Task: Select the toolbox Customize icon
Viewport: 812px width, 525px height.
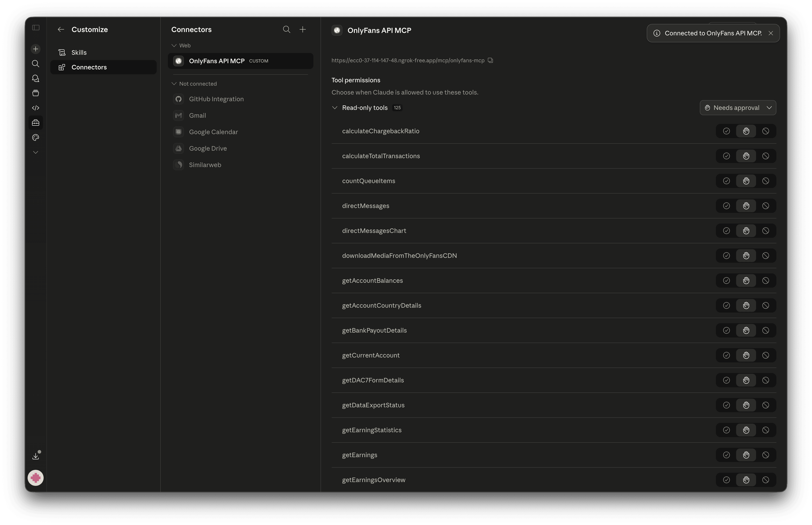Action: pyautogui.click(x=35, y=123)
